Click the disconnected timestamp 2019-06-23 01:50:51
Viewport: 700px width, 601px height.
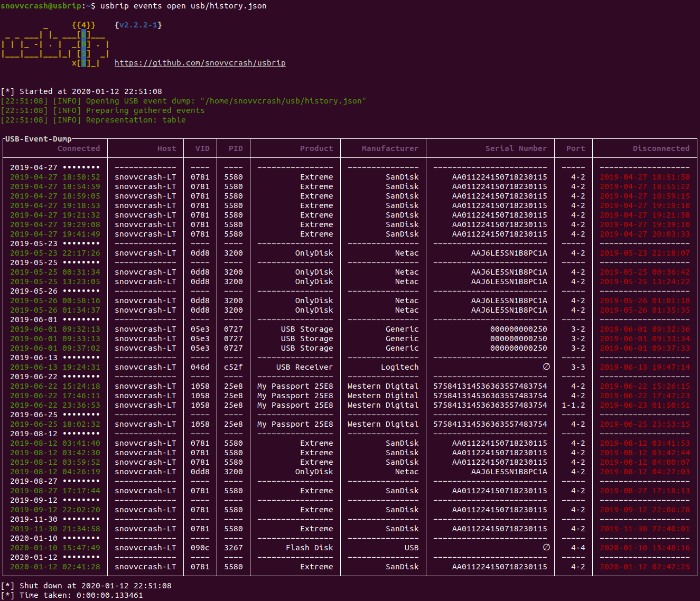tap(645, 405)
